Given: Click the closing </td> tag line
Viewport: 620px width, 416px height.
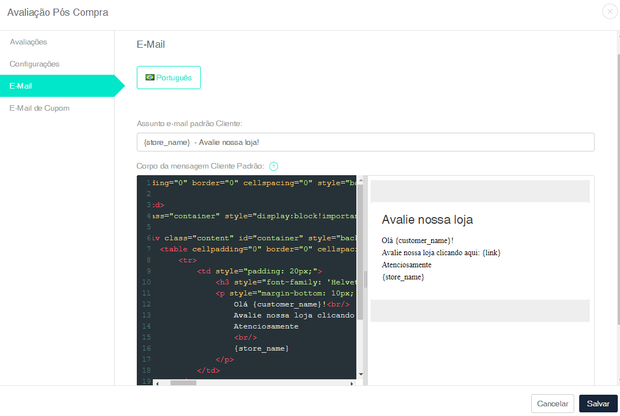Looking at the screenshot, I should (208, 371).
